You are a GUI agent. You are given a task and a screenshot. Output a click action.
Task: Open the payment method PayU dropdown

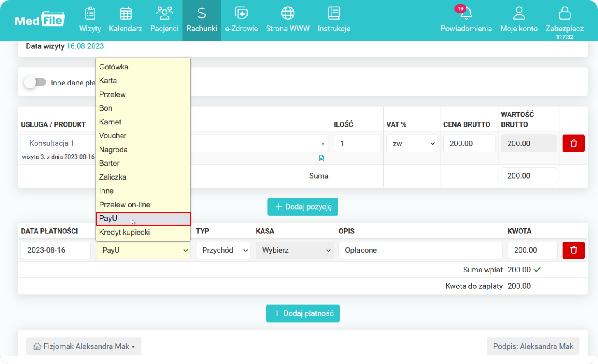(x=143, y=250)
